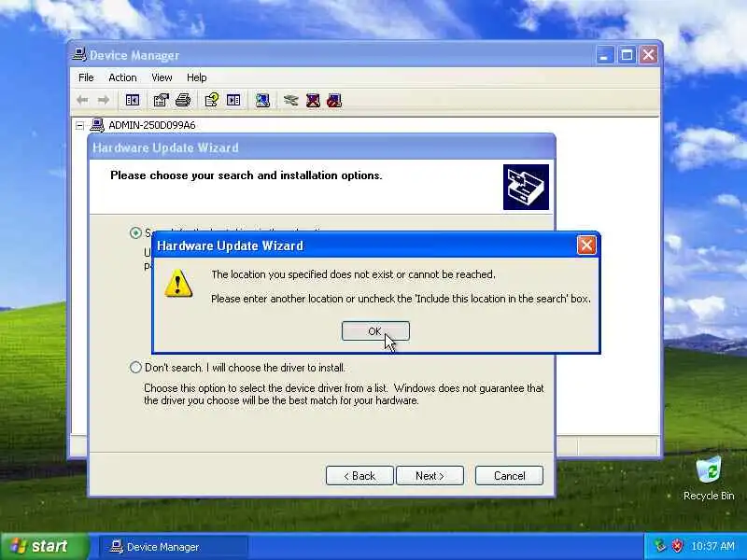The height and width of the screenshot is (560, 747).
Task: Close the Hardware Update Wizard warning dialog
Action: coord(586,245)
